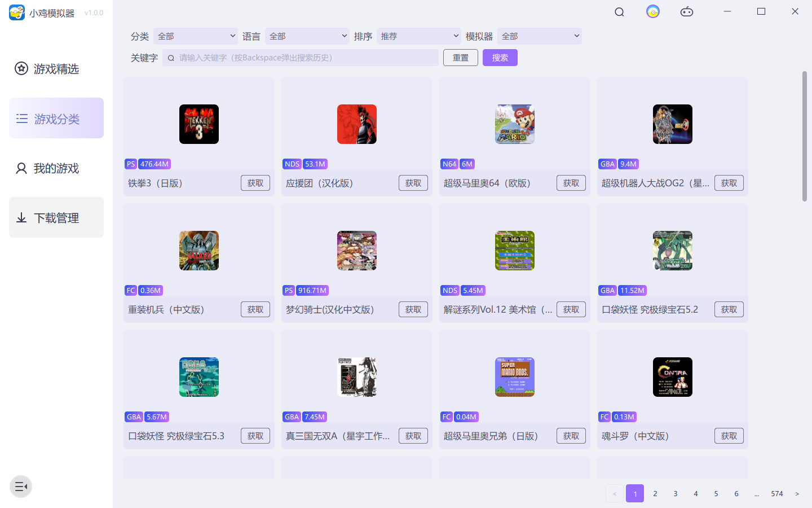This screenshot has width=812, height=508.
Task: Click 获取 for 魂斗罗（中文版）
Action: (729, 436)
